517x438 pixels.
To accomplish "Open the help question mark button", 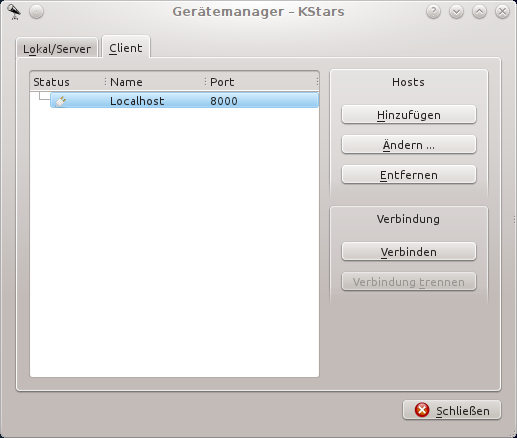I will [433, 12].
